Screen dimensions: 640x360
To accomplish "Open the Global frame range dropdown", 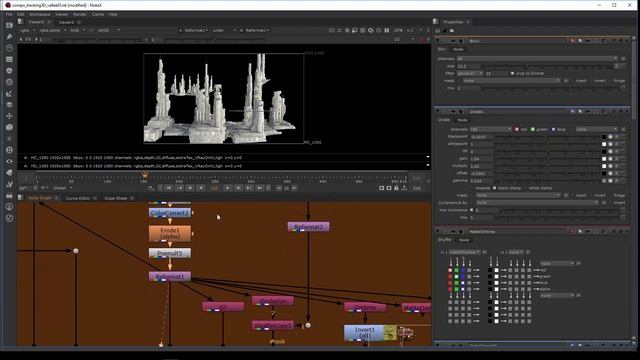I will [x=62, y=188].
